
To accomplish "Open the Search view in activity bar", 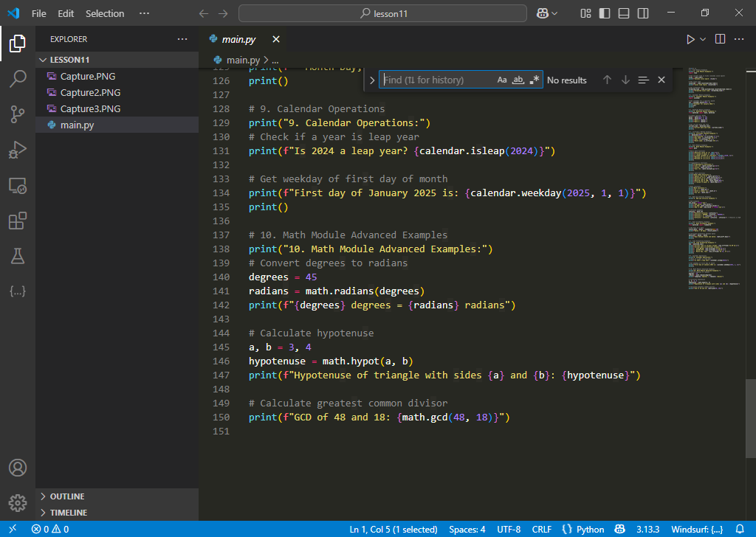I will coord(18,78).
